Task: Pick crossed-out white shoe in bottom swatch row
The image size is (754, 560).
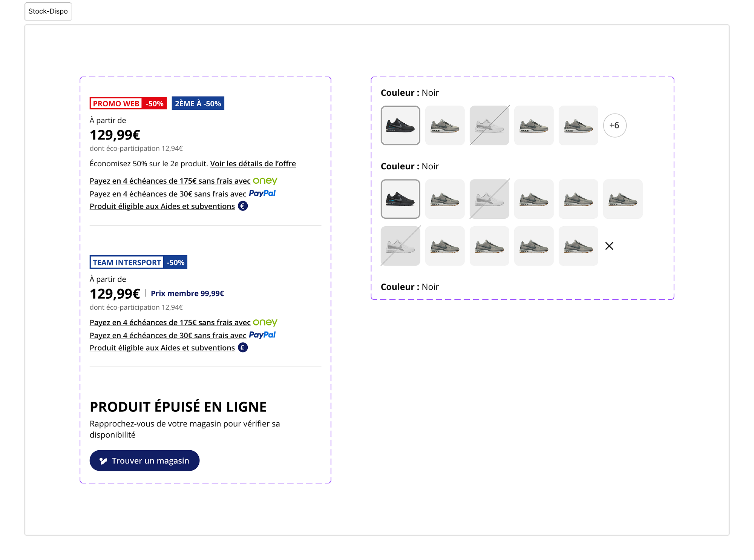Action: 400,246
